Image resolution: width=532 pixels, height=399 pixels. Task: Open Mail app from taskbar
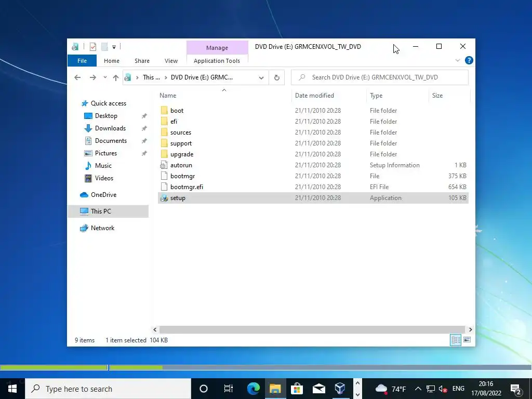[x=318, y=389]
